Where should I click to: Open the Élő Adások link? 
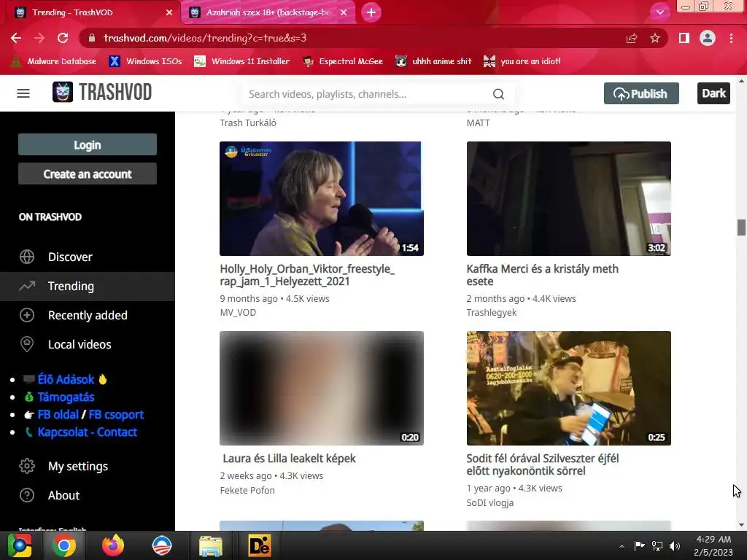(66, 379)
